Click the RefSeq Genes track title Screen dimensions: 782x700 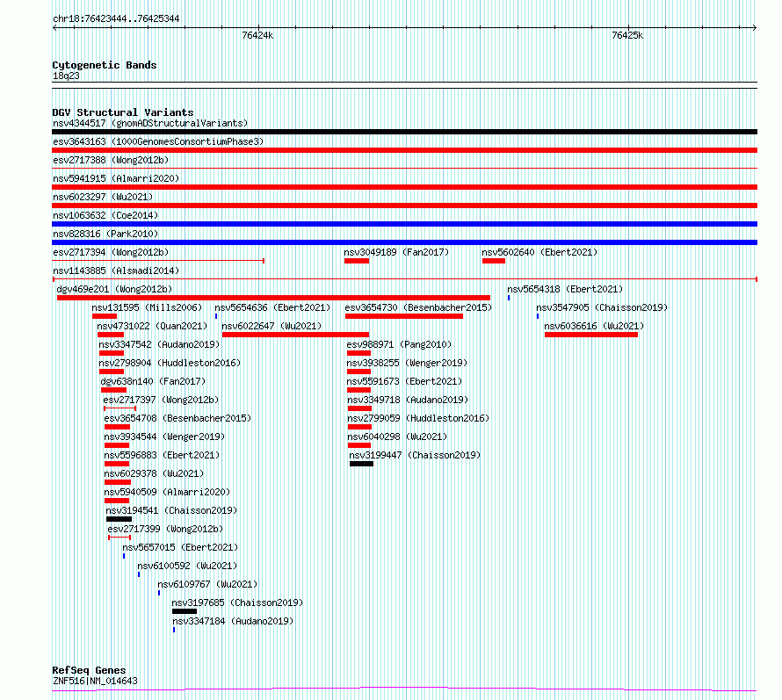tap(90, 670)
